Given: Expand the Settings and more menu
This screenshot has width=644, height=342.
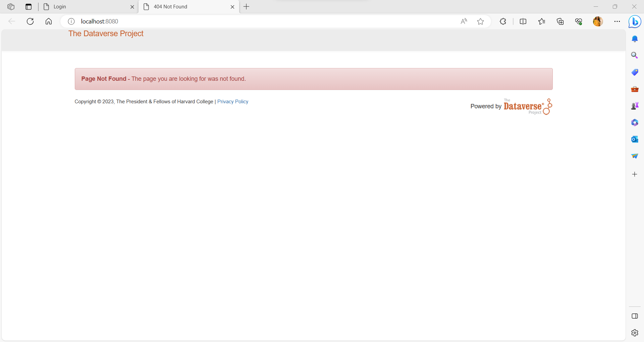Looking at the screenshot, I should coord(617,21).
